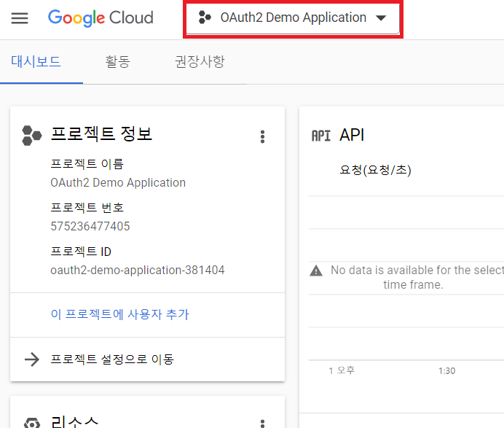This screenshot has width=504, height=428.
Task: Open the 리소스 card three-dot menu
Action: (262, 424)
